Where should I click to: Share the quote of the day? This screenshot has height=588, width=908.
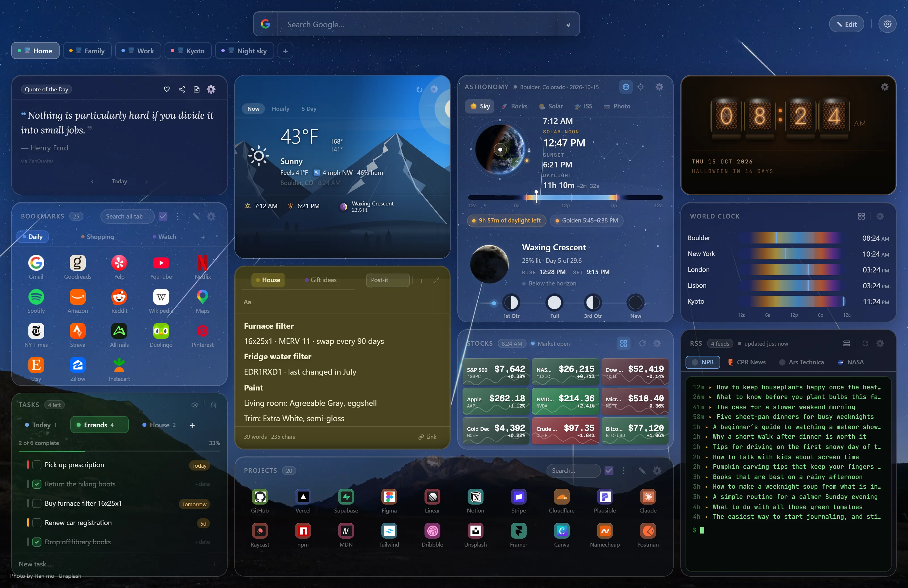[x=182, y=89]
